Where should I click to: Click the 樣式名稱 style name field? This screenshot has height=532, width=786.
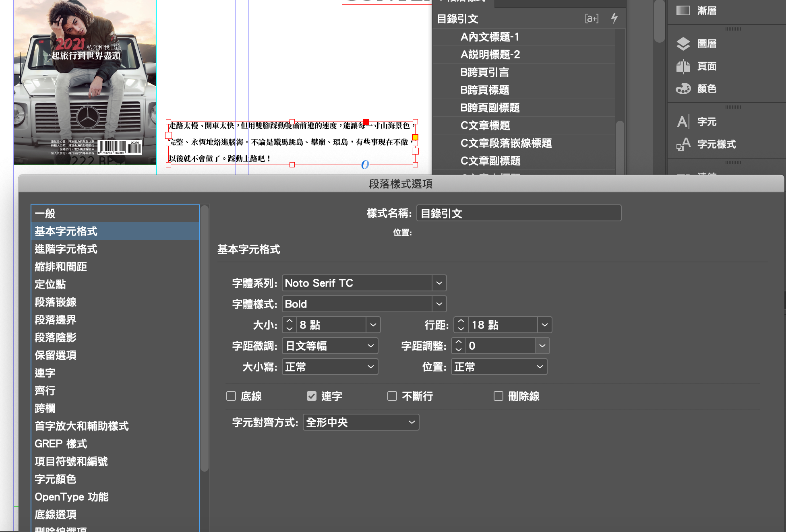click(519, 213)
